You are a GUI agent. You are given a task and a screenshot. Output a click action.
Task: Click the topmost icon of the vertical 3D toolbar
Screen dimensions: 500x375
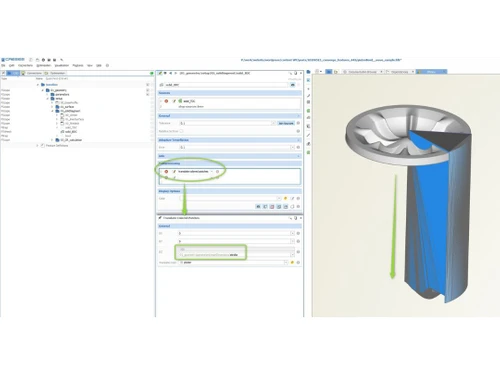[308, 72]
